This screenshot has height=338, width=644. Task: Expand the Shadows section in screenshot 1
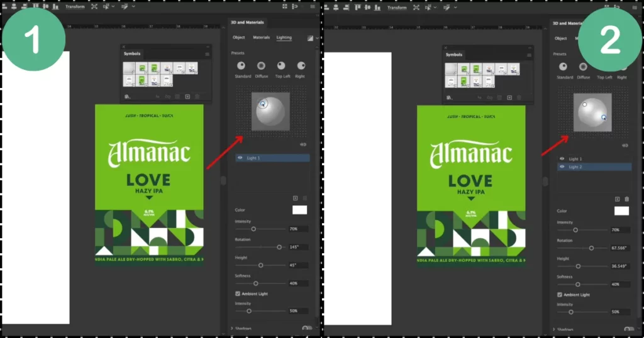232,328
